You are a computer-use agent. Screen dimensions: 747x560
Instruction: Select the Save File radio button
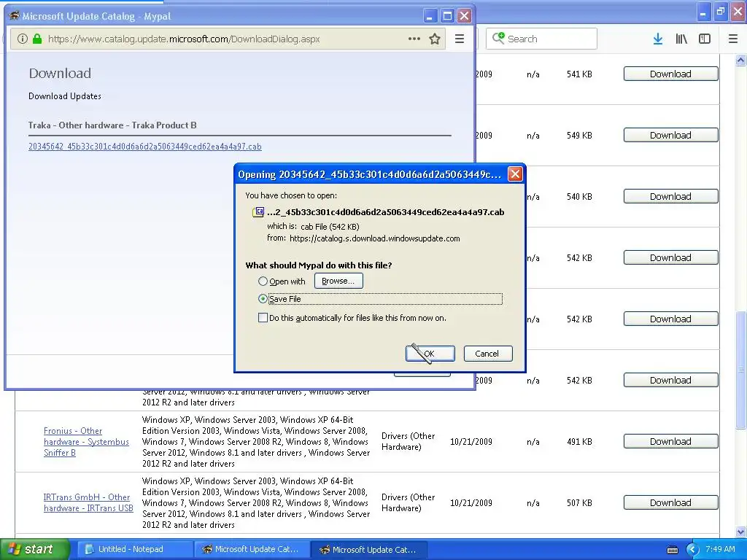263,299
